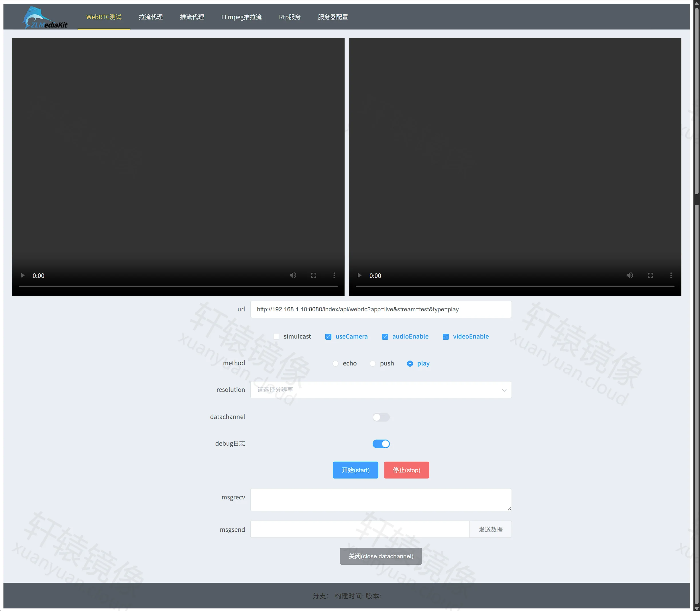Turn on the datachannel switch
700x611 pixels.
tap(381, 417)
